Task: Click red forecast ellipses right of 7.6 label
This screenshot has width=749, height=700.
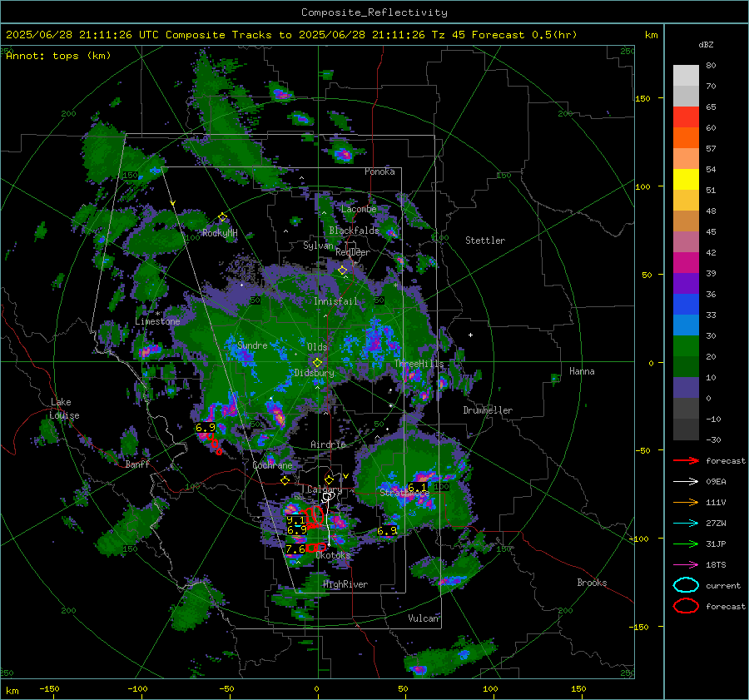Action: [316, 547]
